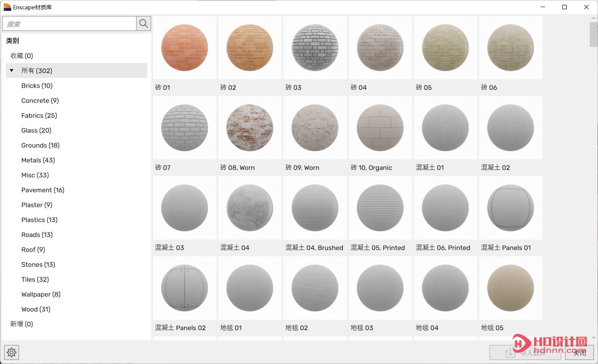Open the Wallpaper (8) category
Viewport: 598px width, 364px height.
coord(41,294)
